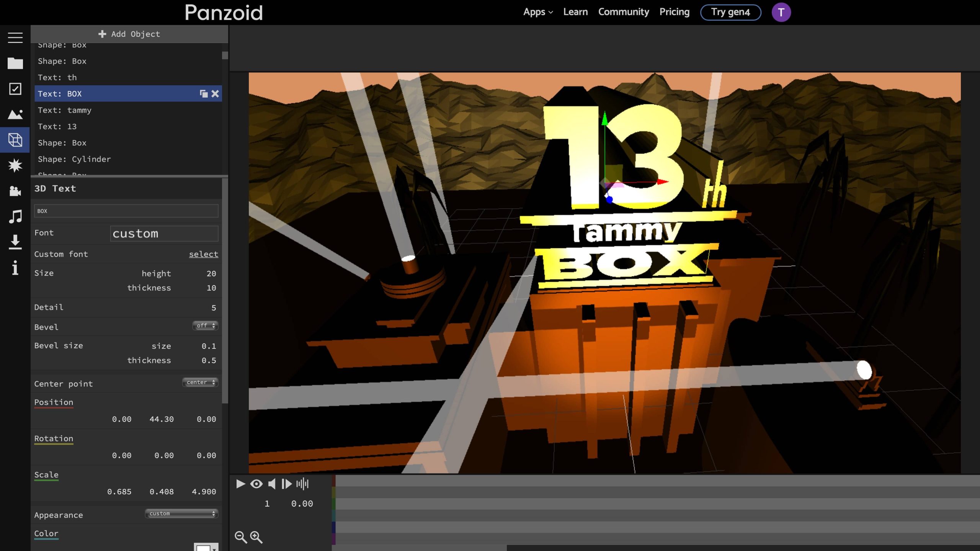Toggle the eye preview button

(256, 484)
